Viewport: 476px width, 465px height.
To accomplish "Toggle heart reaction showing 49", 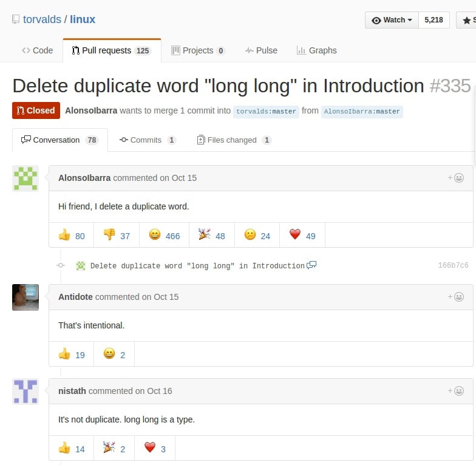I will [x=302, y=236].
